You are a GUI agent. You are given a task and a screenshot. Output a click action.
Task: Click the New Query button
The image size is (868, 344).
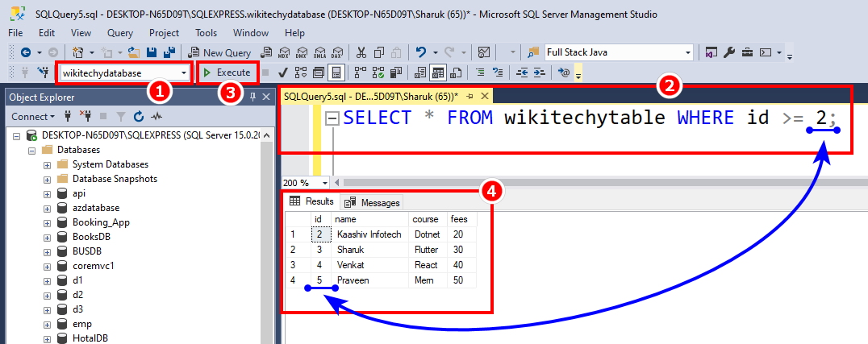tap(220, 53)
